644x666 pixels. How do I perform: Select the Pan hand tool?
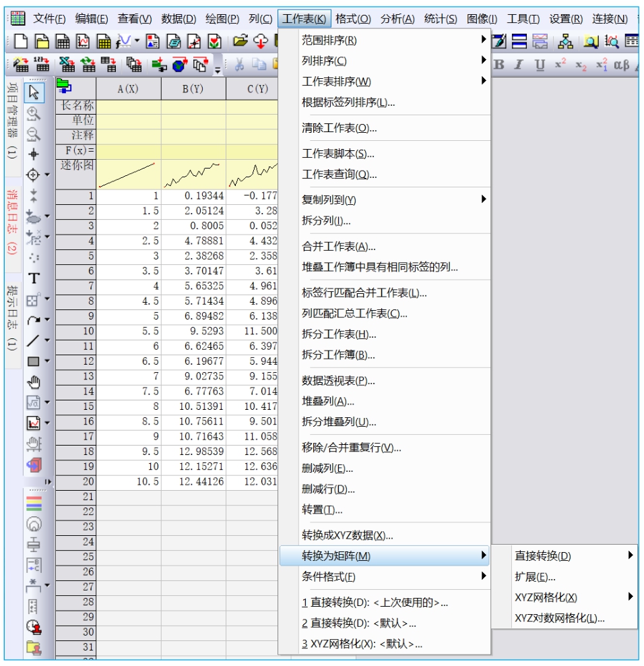[x=34, y=382]
